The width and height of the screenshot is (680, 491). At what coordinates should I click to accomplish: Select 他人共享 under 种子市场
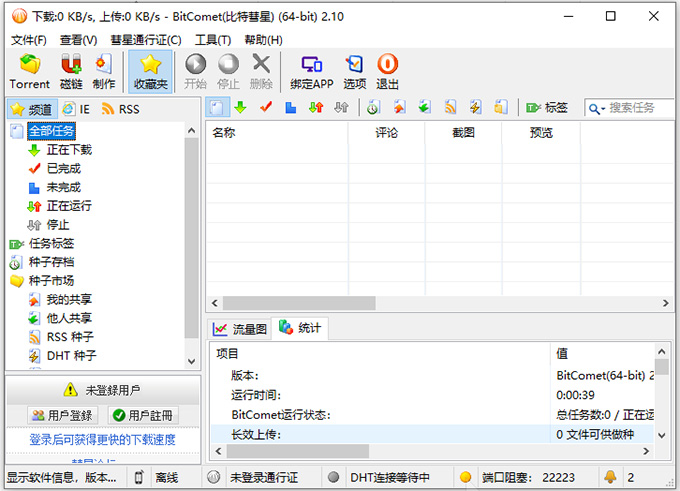pos(69,318)
